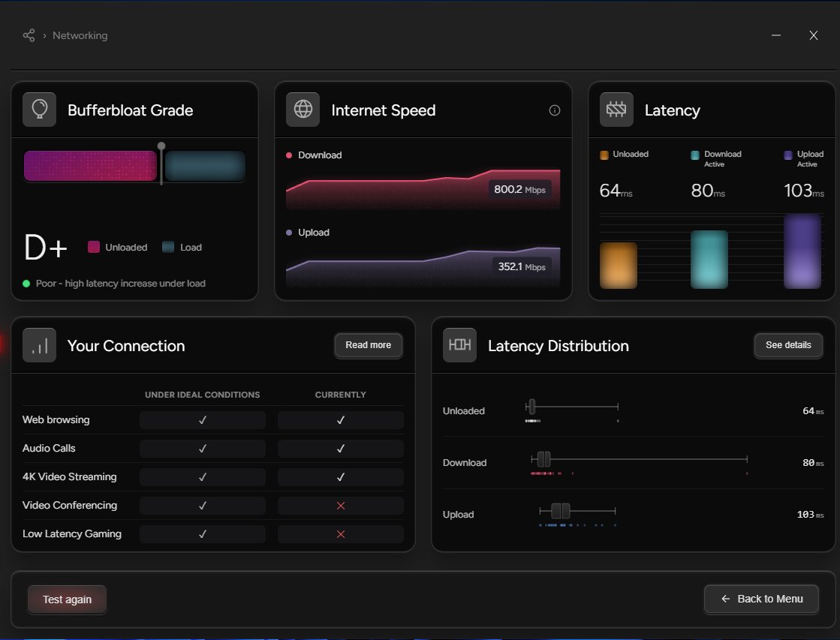Open See details for Latency Distribution
Screen dimensions: 840x640
pos(788,345)
